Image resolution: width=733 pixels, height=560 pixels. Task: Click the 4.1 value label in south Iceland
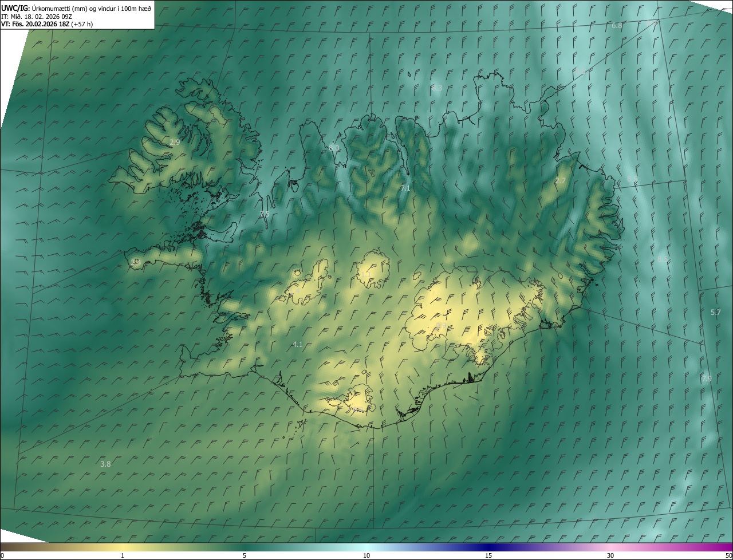point(297,344)
